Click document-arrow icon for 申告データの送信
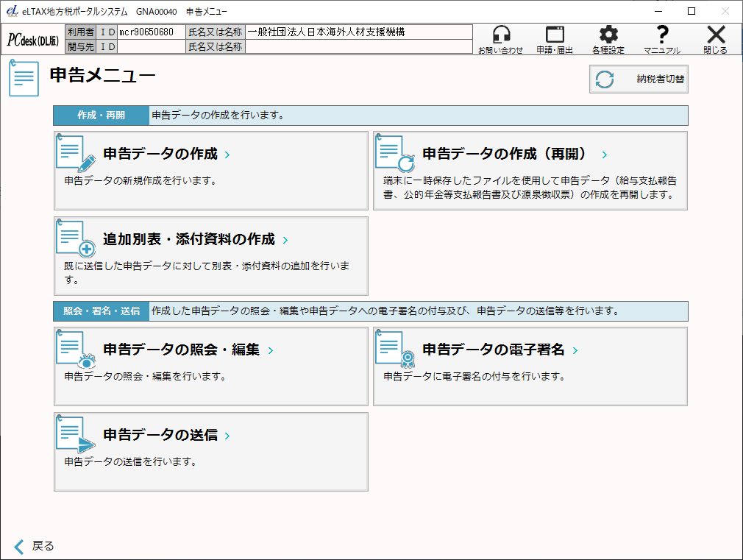743x560 pixels. click(75, 435)
